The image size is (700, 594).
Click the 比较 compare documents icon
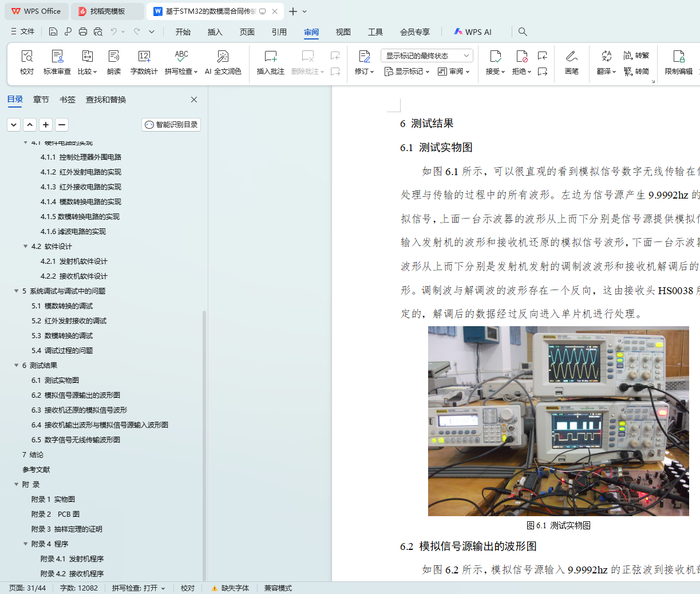[87, 56]
